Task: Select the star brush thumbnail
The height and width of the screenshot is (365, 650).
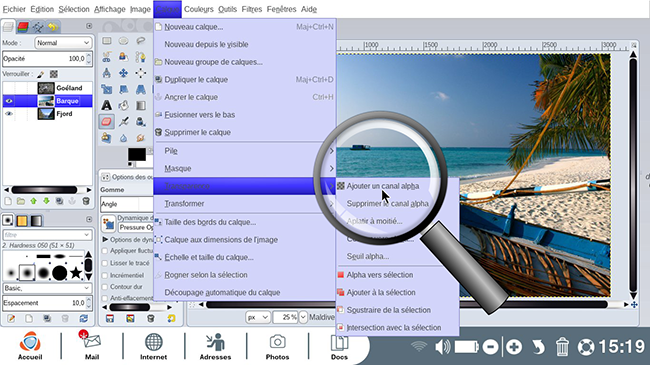Action: [x=76, y=273]
